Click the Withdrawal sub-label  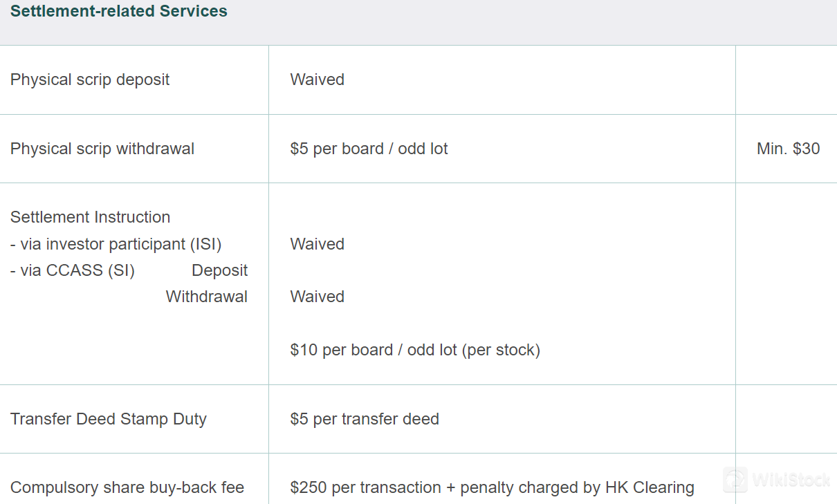click(207, 297)
